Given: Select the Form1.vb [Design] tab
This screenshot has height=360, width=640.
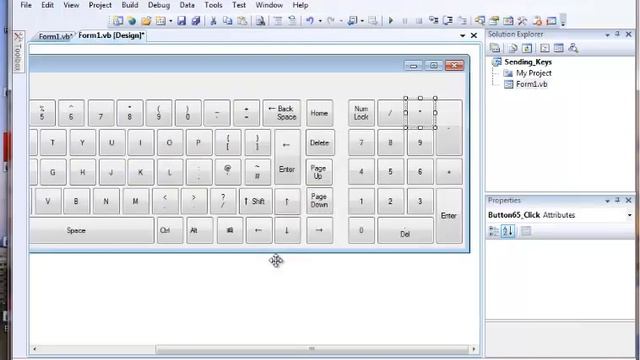Looking at the screenshot, I should click(111, 36).
